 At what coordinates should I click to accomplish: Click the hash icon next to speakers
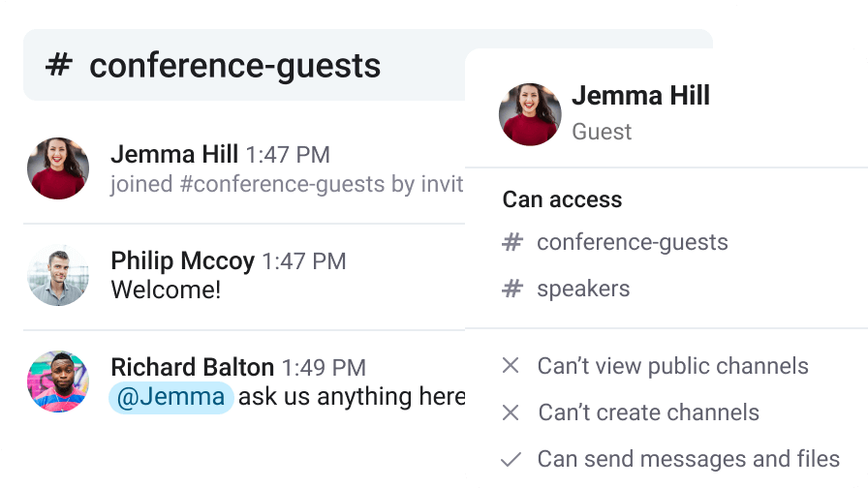click(x=512, y=289)
